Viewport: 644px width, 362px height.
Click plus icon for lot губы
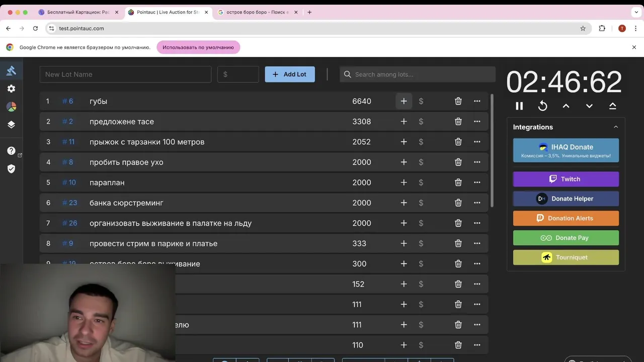[404, 101]
